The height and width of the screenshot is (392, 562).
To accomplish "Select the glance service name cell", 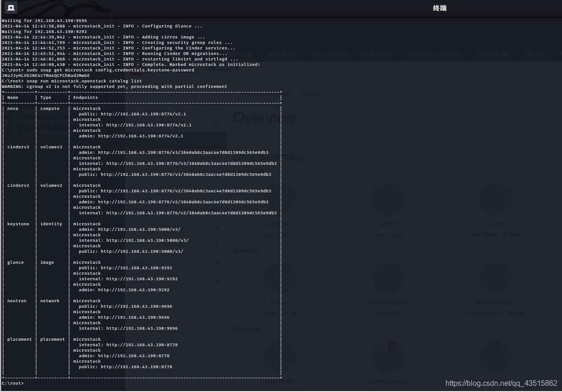I will (x=16, y=262).
